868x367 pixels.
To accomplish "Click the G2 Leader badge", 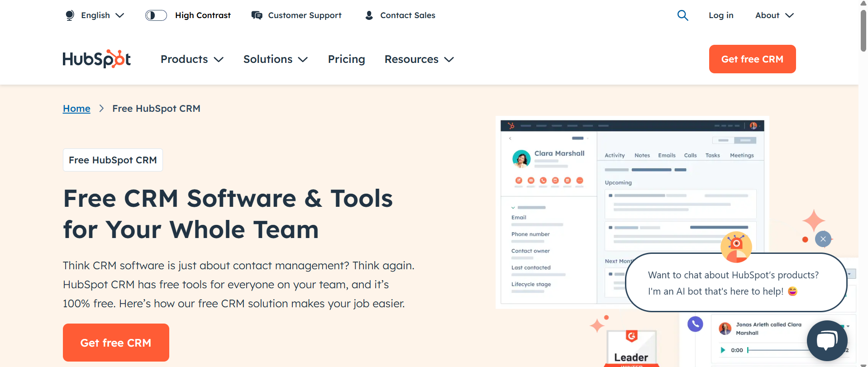I will (631, 348).
